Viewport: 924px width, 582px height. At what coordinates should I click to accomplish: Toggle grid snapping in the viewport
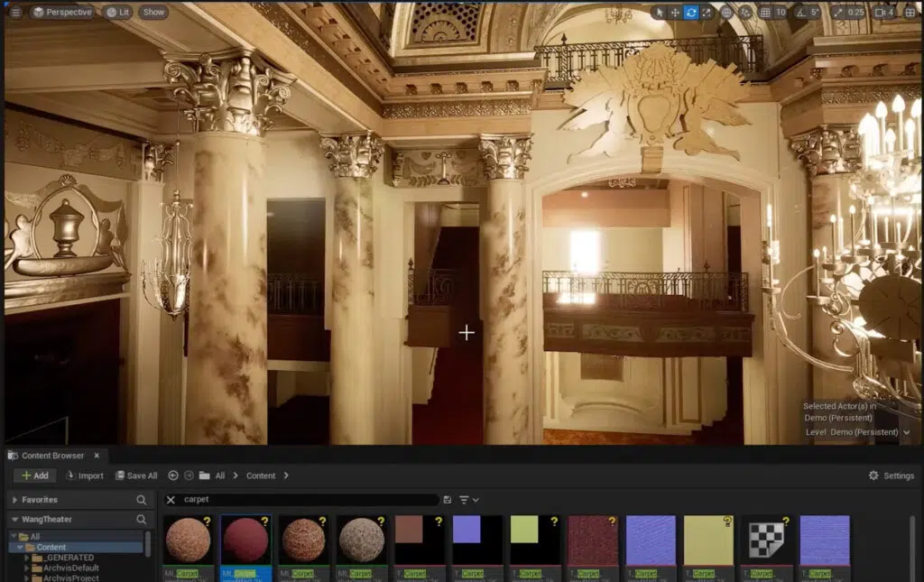[x=765, y=13]
